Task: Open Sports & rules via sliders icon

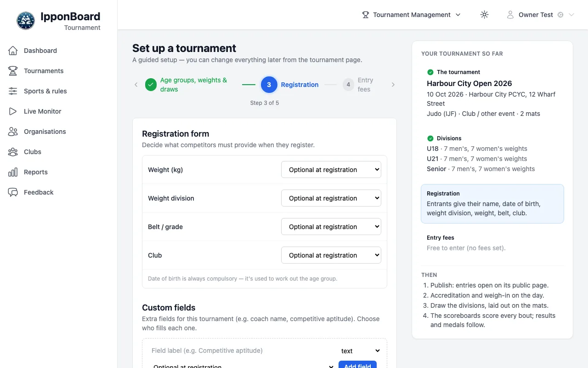Action: point(13,91)
